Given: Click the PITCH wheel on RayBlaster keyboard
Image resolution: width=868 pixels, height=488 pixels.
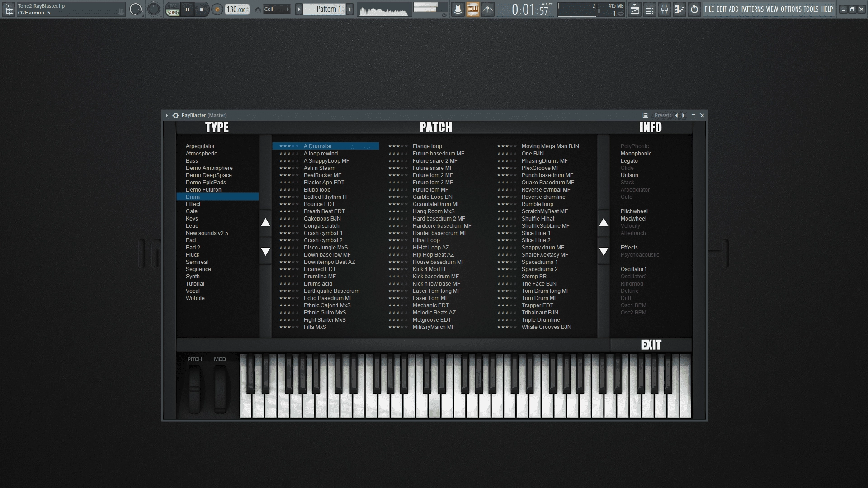Looking at the screenshot, I should [x=194, y=389].
